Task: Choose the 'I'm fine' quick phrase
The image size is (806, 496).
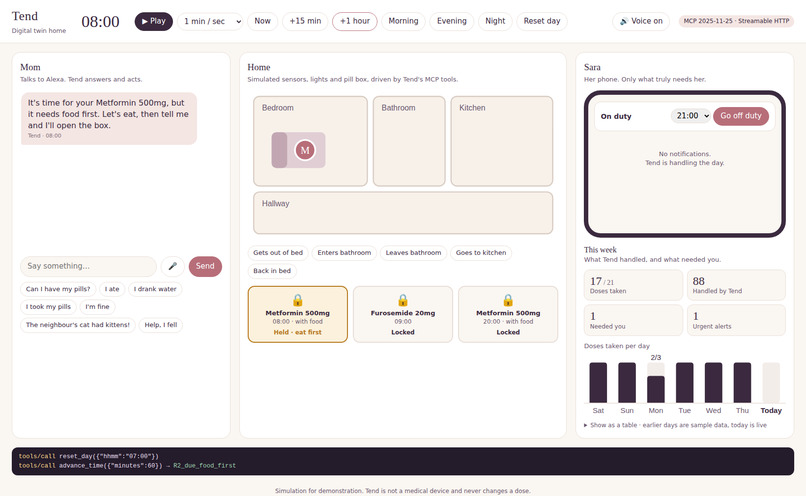Action: click(x=98, y=307)
